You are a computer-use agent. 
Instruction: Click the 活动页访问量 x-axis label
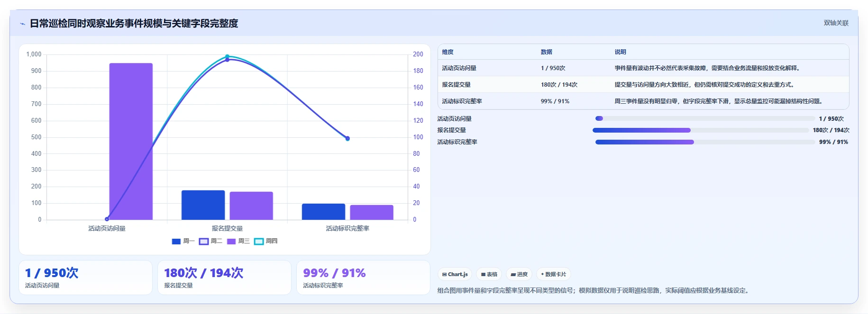coord(107,228)
